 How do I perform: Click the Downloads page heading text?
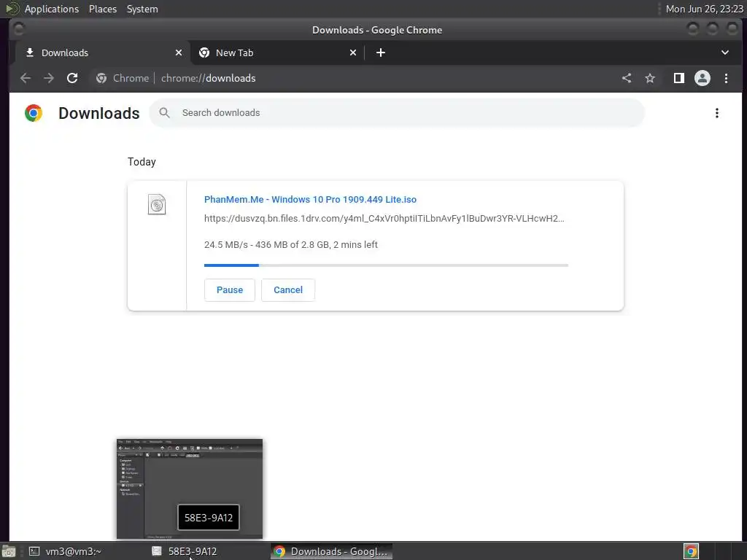(x=99, y=113)
